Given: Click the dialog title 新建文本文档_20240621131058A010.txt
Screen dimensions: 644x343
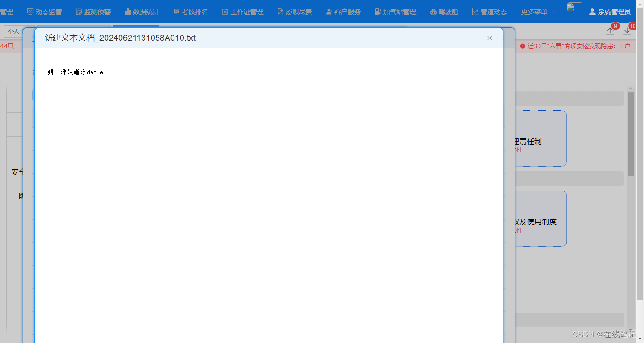Looking at the screenshot, I should pyautogui.click(x=120, y=38).
